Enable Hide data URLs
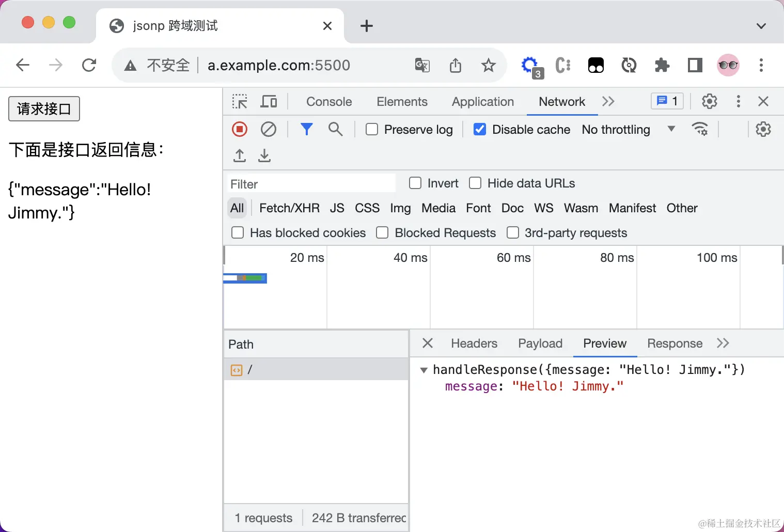Image resolution: width=784 pixels, height=532 pixels. 475,183
